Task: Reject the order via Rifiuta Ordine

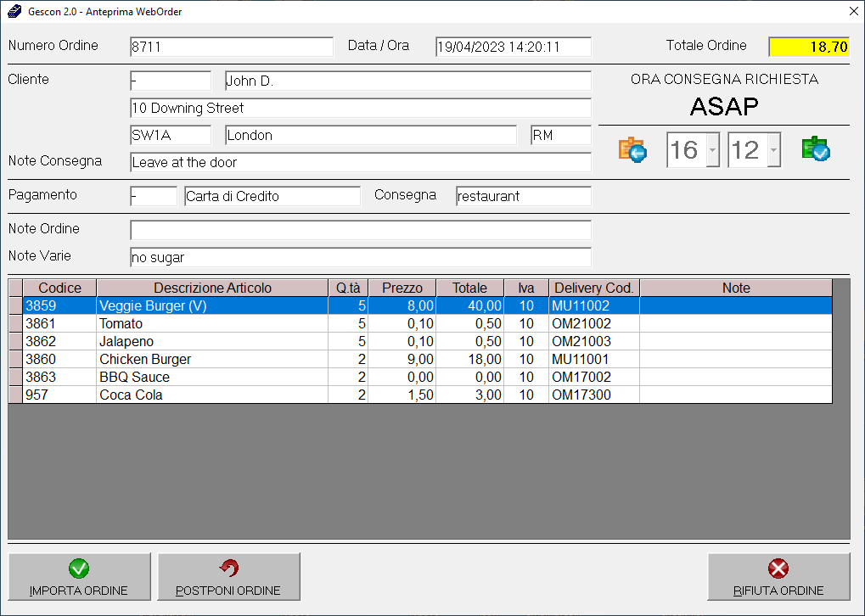Action: (778, 577)
